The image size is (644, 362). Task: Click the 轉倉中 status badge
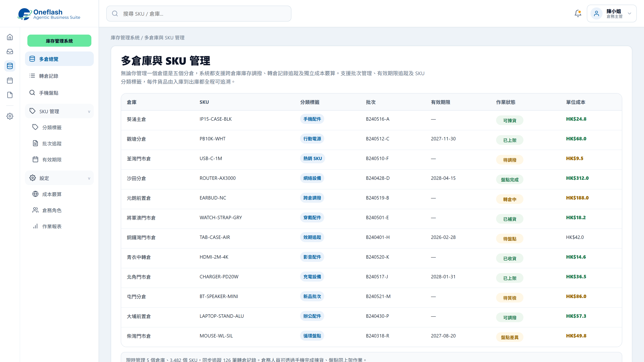click(510, 199)
